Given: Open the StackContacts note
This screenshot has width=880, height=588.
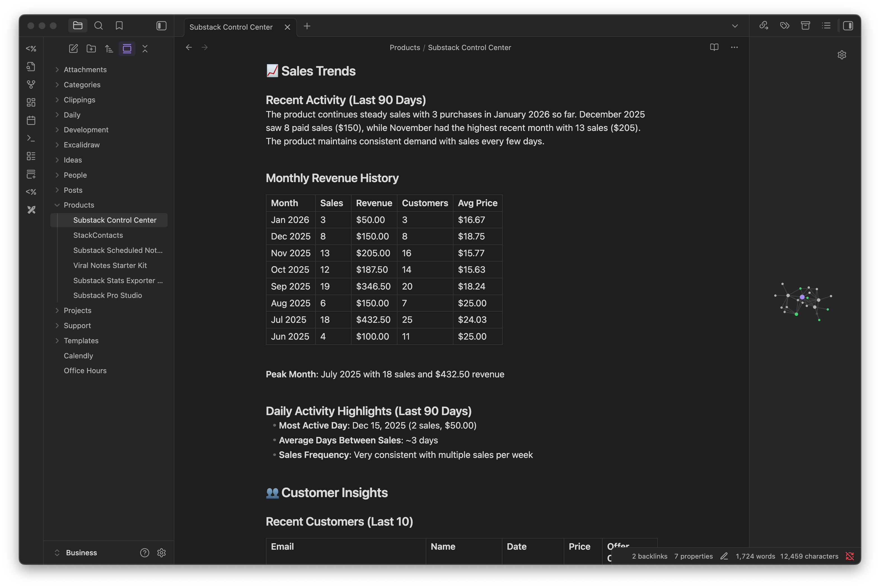Looking at the screenshot, I should 98,235.
